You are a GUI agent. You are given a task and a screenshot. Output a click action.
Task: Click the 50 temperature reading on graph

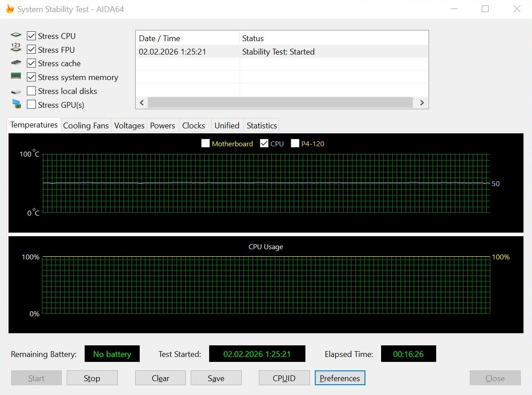(x=495, y=183)
